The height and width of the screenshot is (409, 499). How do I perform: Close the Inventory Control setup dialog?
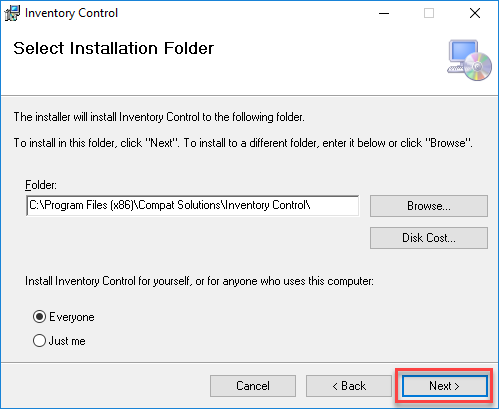point(475,13)
